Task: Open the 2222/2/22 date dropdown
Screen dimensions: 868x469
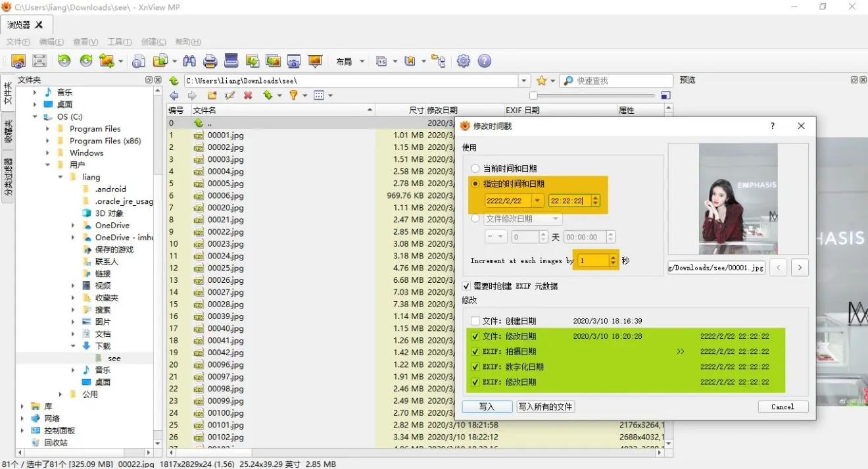Action: click(x=538, y=201)
